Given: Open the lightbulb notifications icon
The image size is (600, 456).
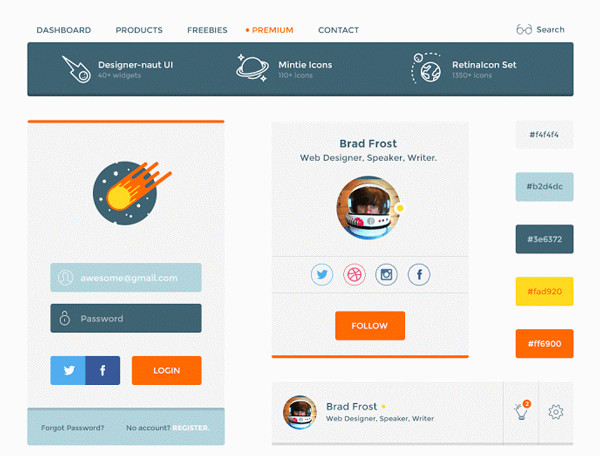Looking at the screenshot, I should (521, 411).
